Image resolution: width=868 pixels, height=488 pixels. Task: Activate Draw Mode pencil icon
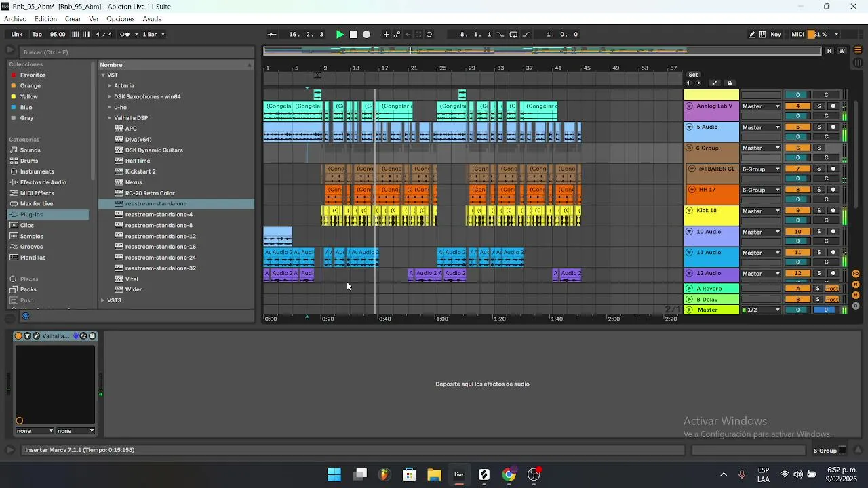(x=752, y=34)
